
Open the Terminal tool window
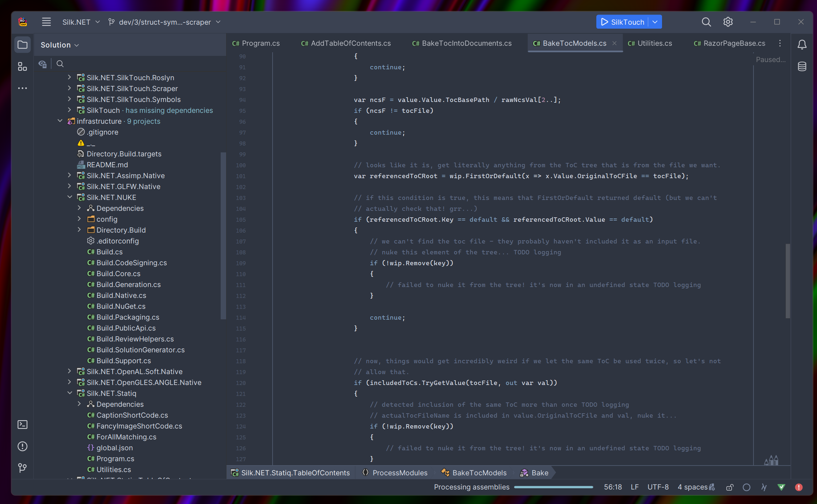click(x=23, y=424)
